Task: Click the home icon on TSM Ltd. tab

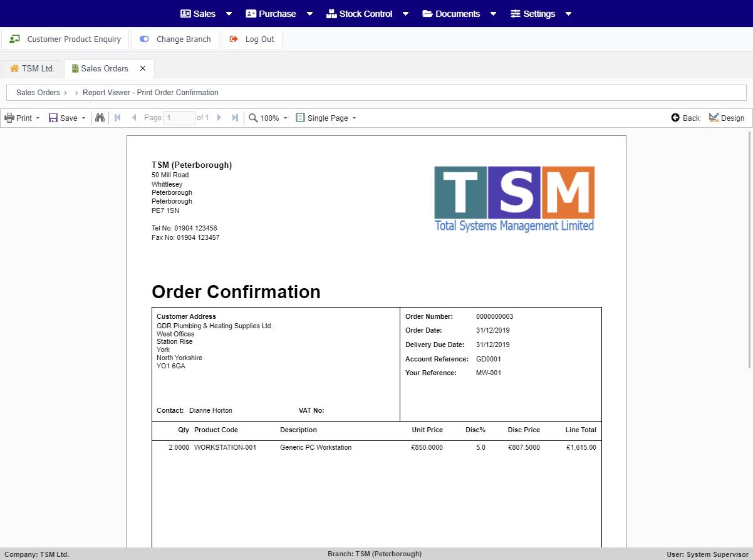Action: point(14,69)
